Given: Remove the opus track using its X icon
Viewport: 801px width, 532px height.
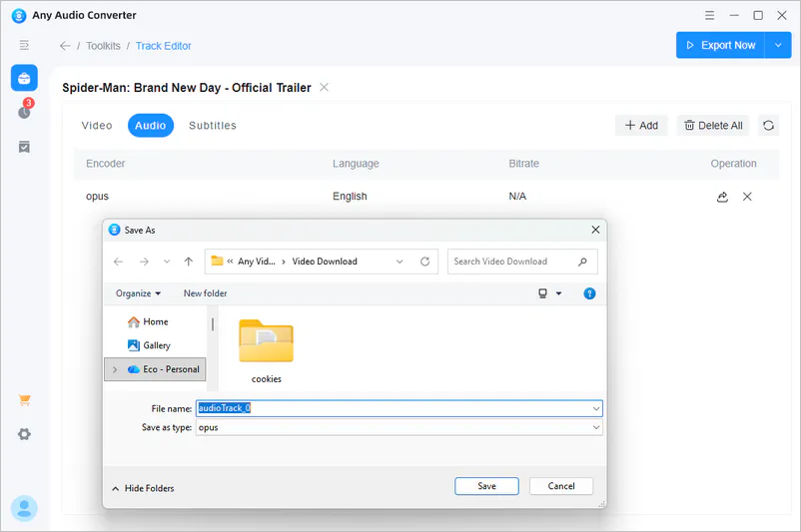Looking at the screenshot, I should (x=747, y=197).
